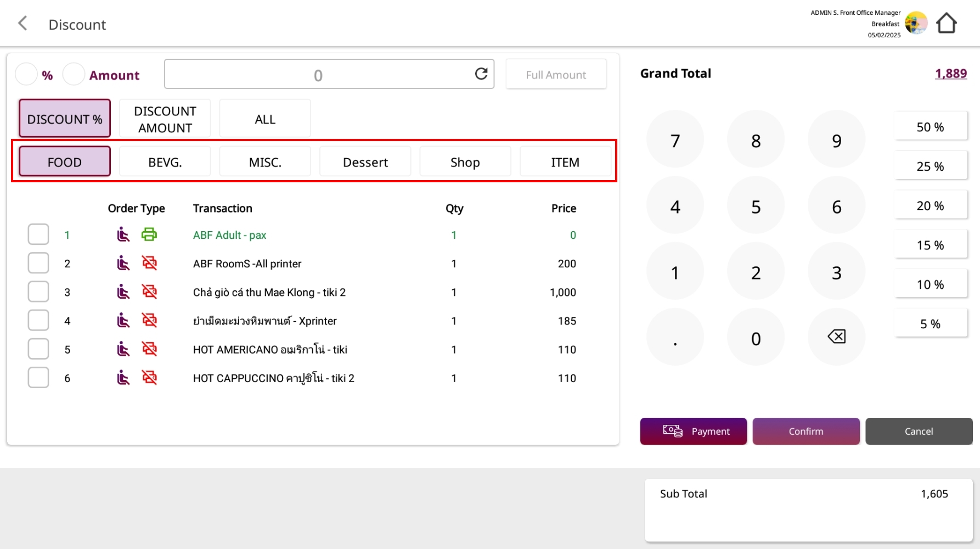Apply the 25 % quick discount
Image resolution: width=980 pixels, height=549 pixels.
pyautogui.click(x=930, y=166)
